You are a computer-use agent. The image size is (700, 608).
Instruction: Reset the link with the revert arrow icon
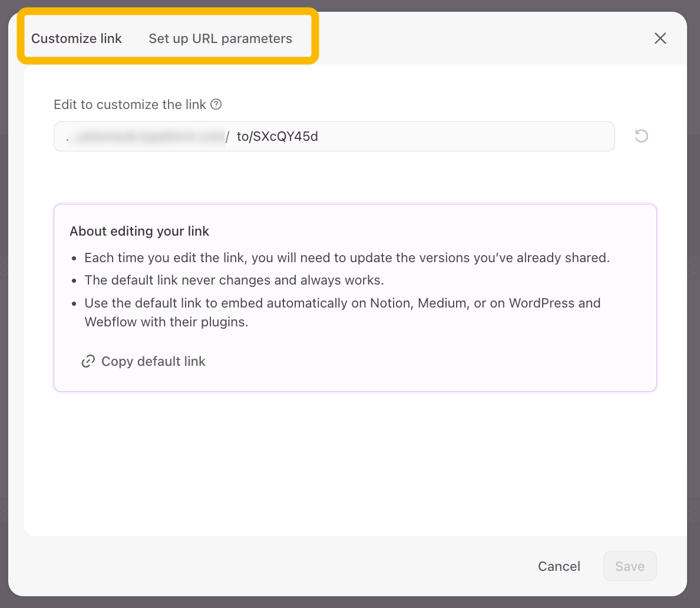coord(641,136)
